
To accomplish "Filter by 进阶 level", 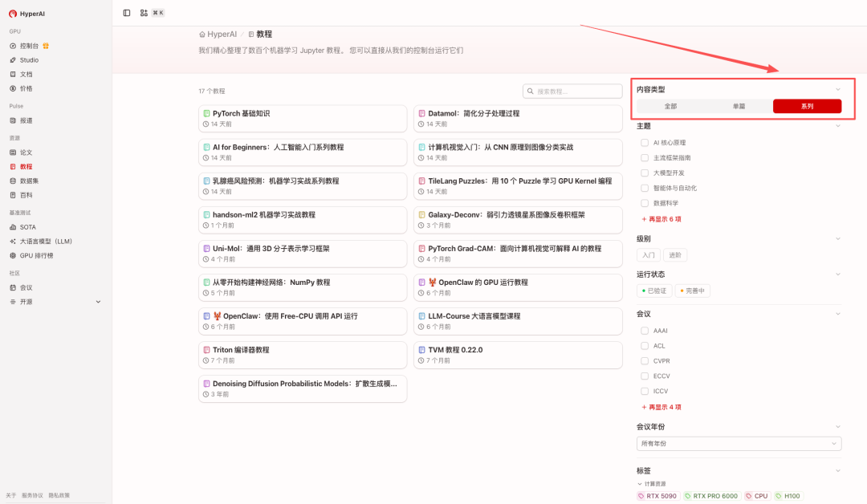I will tap(675, 255).
